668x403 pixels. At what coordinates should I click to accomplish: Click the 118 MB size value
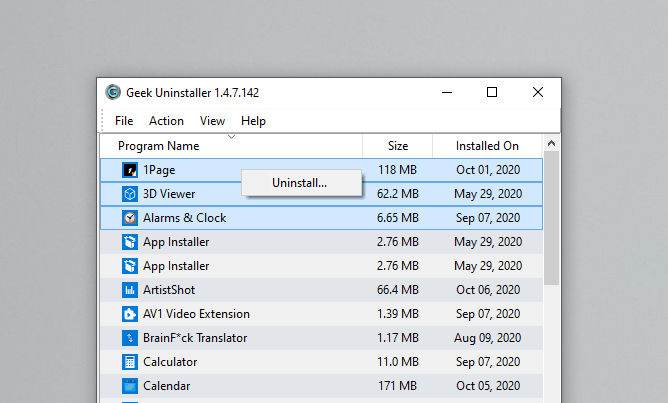(x=397, y=170)
